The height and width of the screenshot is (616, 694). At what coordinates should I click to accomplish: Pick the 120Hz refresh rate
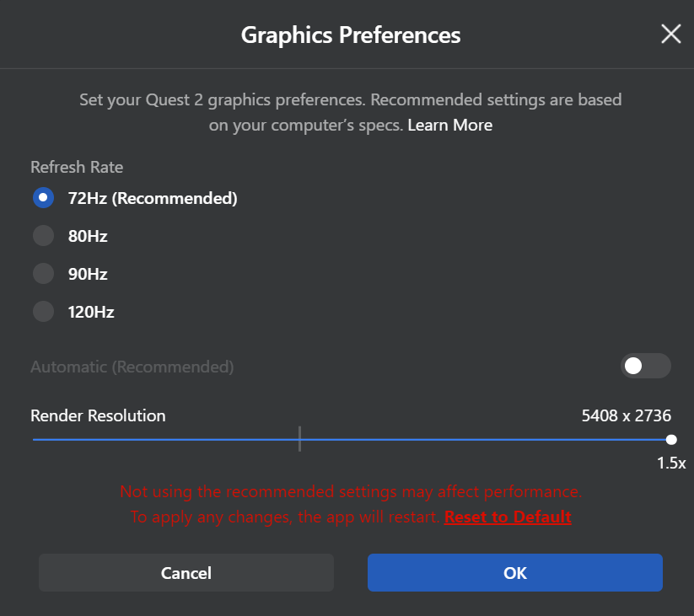click(x=43, y=312)
